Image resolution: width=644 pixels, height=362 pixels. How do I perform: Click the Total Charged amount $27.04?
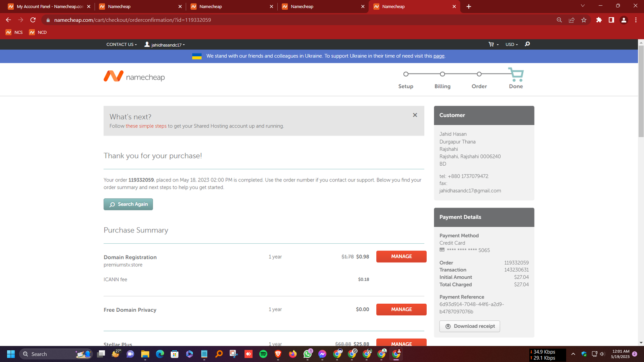[521, 284]
